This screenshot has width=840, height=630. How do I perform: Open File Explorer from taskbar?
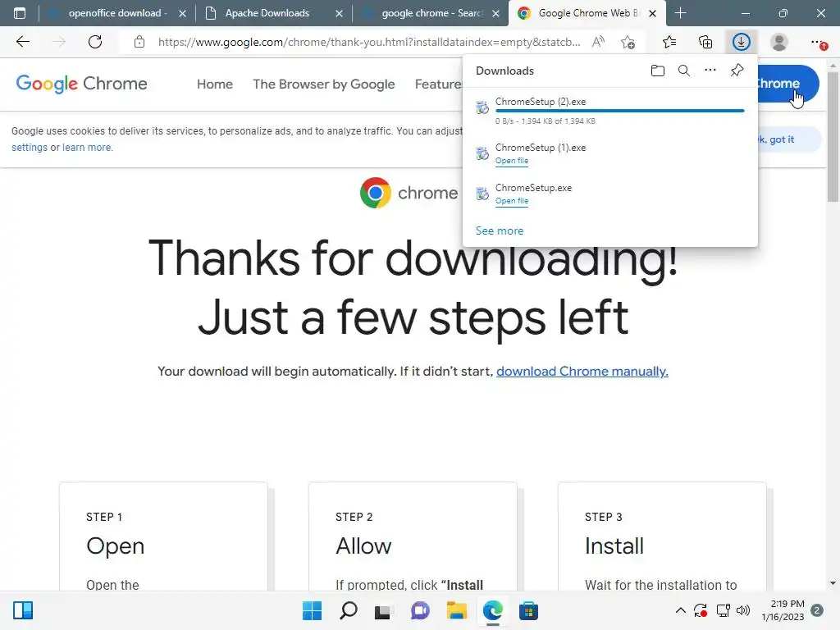coord(456,610)
